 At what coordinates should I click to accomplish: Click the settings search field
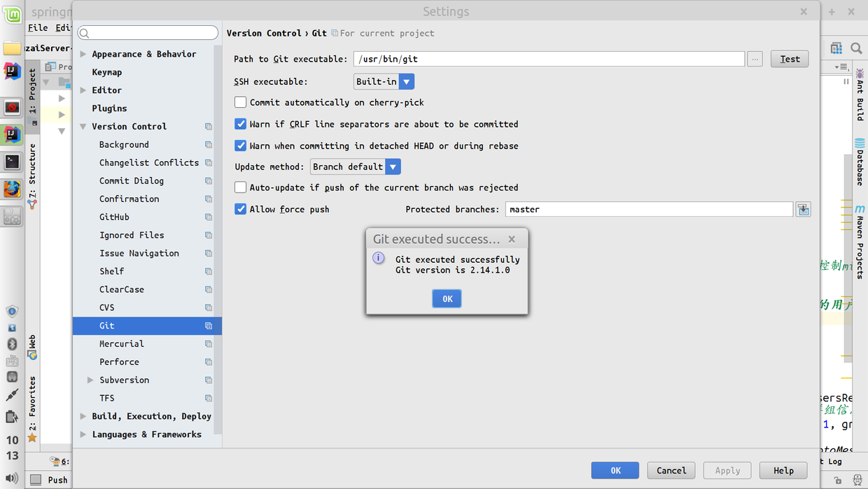[x=148, y=33]
